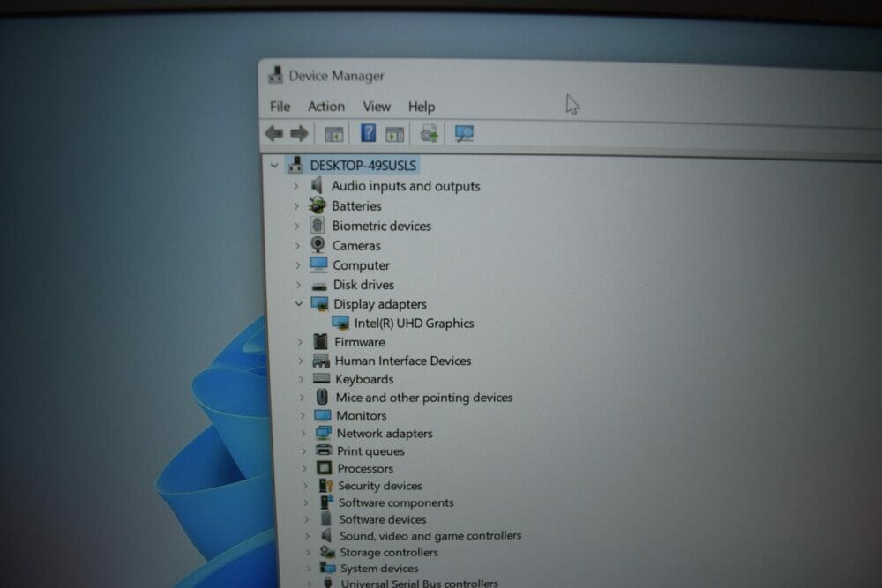Viewport: 882px width, 588px height.
Task: Select Universal Serial Bus controllers label
Action: click(x=419, y=584)
